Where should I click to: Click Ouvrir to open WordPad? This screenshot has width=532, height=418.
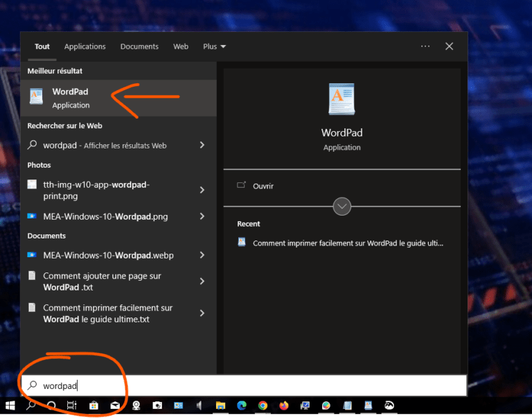(x=263, y=186)
